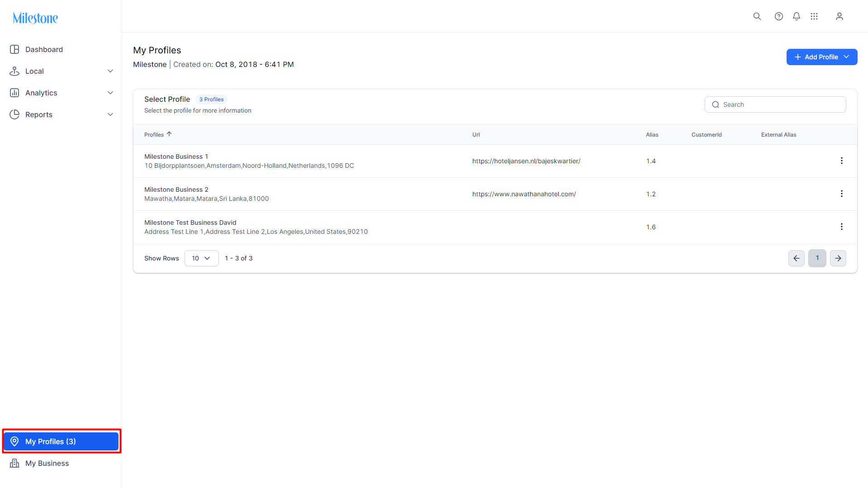Open the user account icon
Viewport: 868px width, 488px height.
[840, 16]
